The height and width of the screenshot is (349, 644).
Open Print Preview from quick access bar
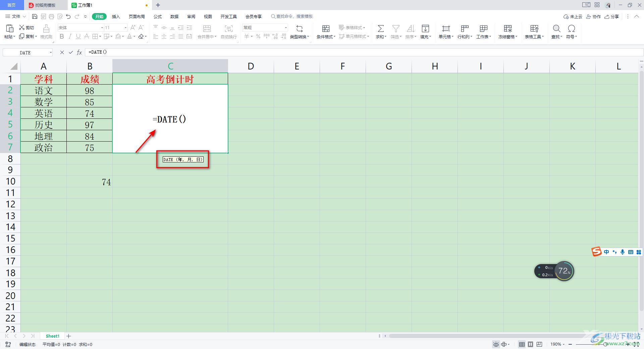(x=60, y=16)
